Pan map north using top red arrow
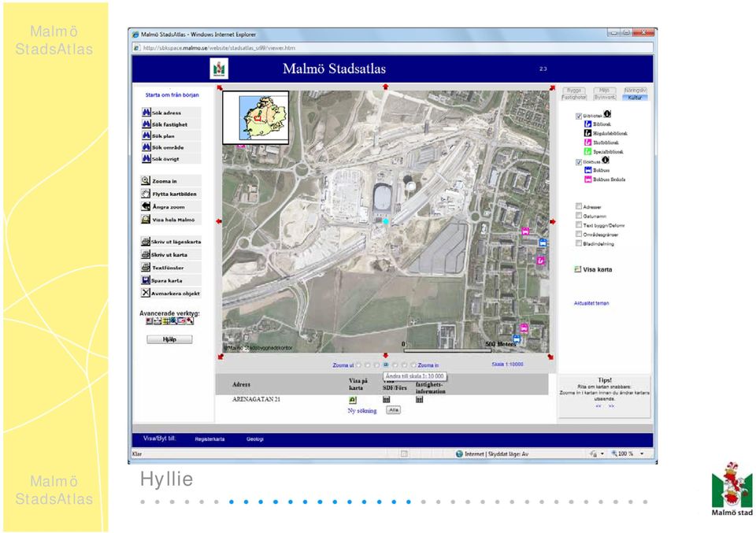This screenshot has height=533, width=756. pos(385,87)
